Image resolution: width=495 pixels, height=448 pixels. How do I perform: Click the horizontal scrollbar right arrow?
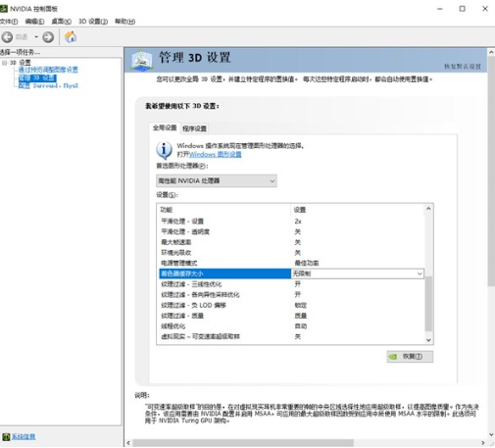click(x=483, y=443)
